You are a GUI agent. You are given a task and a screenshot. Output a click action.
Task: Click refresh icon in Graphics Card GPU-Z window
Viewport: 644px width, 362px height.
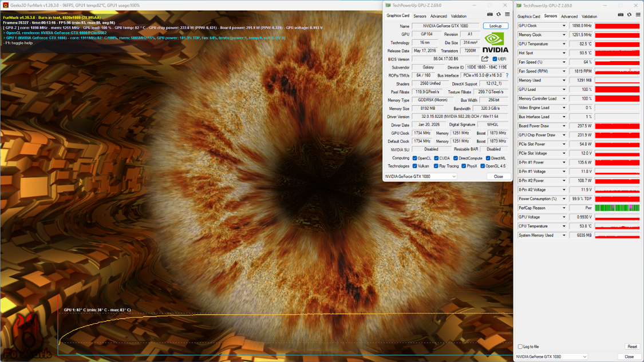coord(499,14)
